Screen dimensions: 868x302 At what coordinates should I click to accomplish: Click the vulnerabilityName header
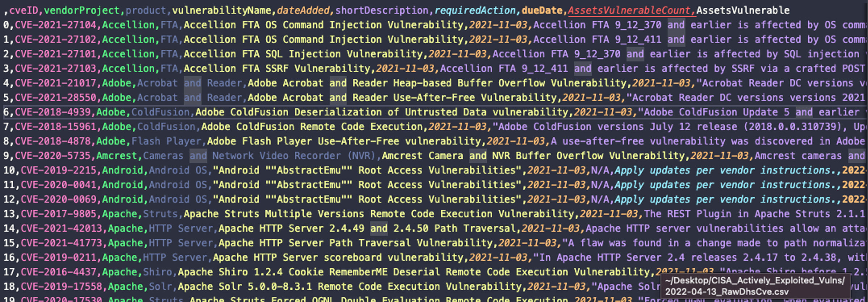click(222, 11)
